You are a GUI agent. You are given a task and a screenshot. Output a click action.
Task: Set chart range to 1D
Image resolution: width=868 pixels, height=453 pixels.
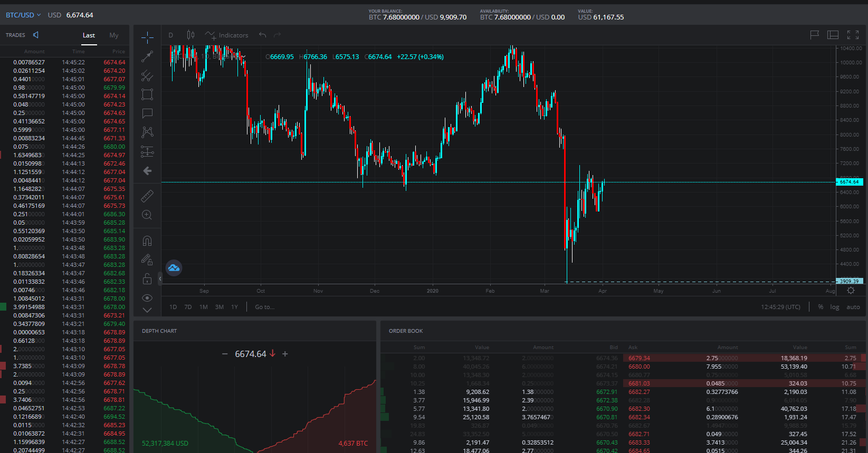173,307
